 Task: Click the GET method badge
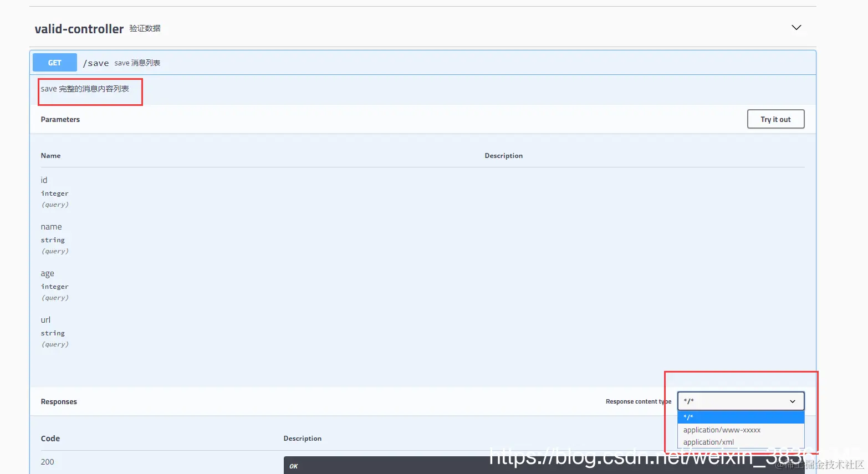[x=55, y=63]
